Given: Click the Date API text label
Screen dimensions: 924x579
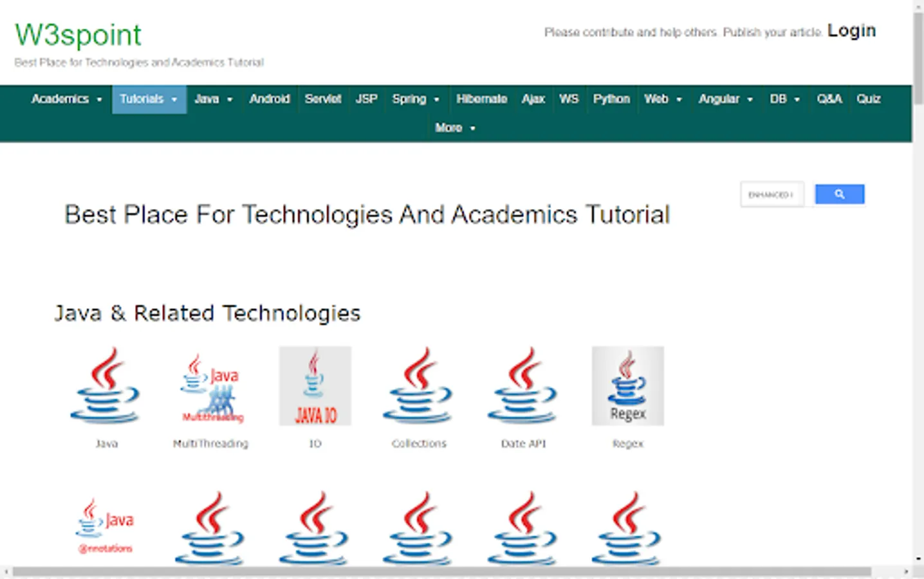Looking at the screenshot, I should click(x=523, y=443).
